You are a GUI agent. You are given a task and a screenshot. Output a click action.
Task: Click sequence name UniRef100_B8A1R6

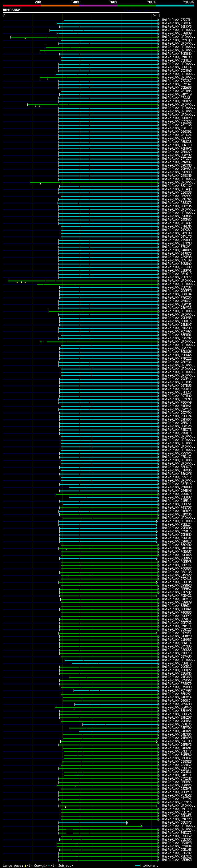(x=176, y=426)
